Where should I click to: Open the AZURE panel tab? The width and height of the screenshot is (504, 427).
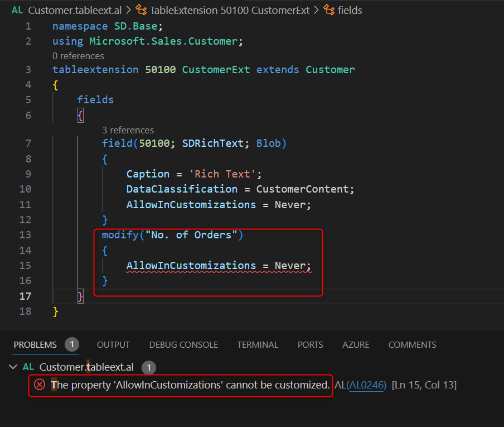[x=356, y=345]
